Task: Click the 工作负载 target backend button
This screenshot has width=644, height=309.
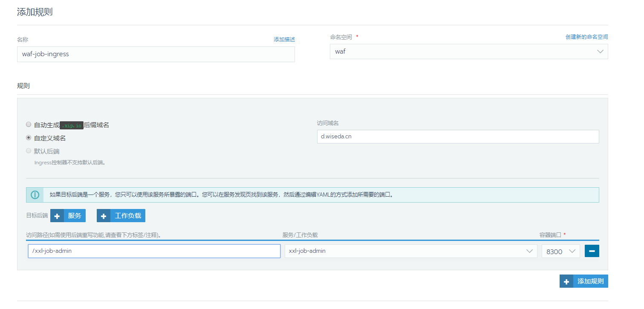Action: coord(128,216)
